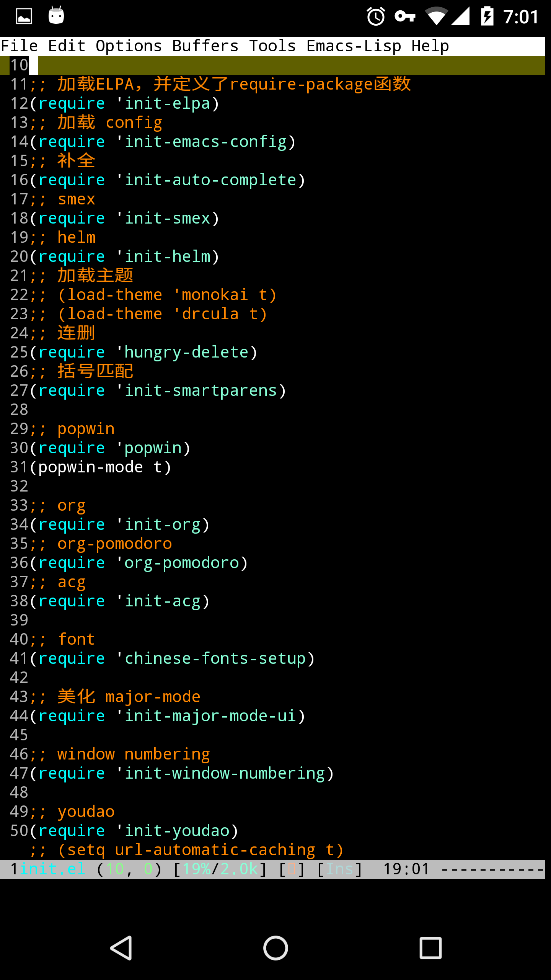This screenshot has height=980, width=551.
Task: Tap the battery charging status icon
Action: click(x=487, y=16)
